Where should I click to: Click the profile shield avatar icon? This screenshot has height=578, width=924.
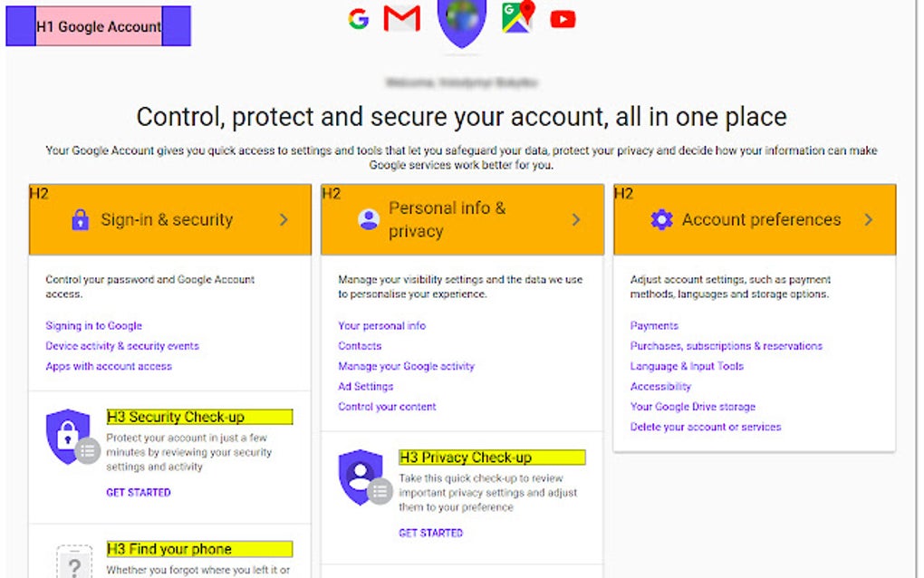click(x=461, y=24)
